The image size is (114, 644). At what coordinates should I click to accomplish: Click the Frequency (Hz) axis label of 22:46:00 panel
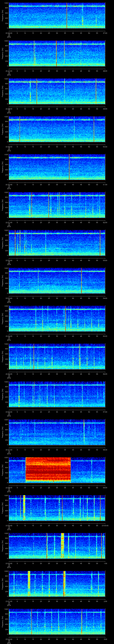pyautogui.click(x=3, y=16)
